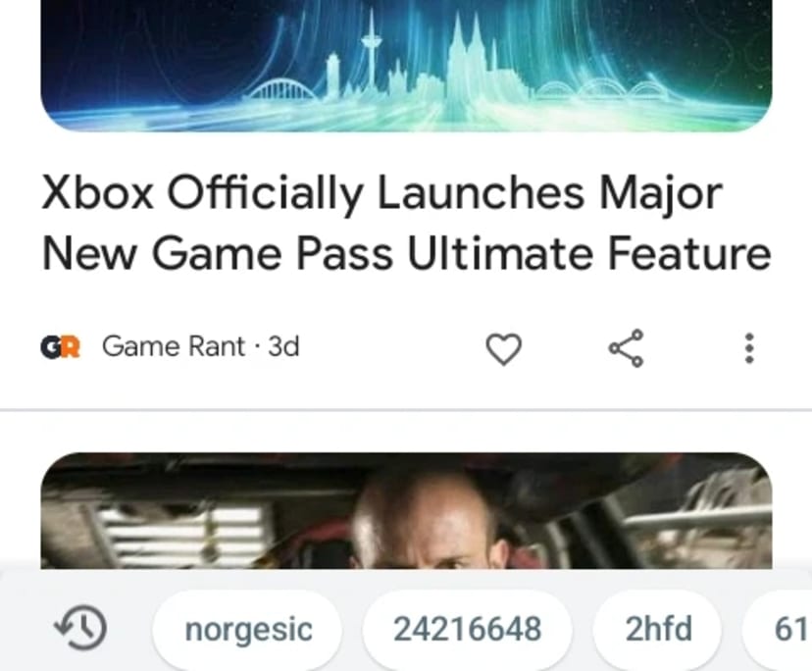Image resolution: width=812 pixels, height=671 pixels.
Task: Open three-dot more options menu
Action: coord(748,348)
